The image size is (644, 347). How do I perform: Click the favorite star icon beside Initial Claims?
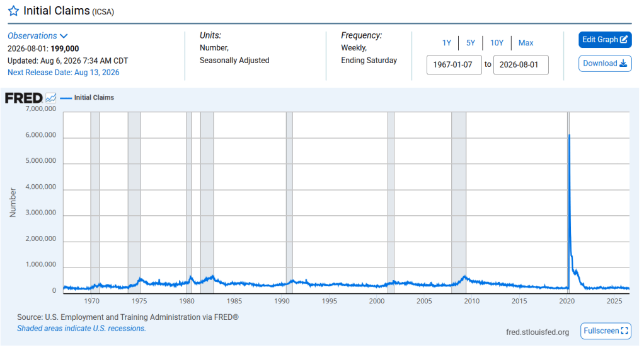click(14, 11)
